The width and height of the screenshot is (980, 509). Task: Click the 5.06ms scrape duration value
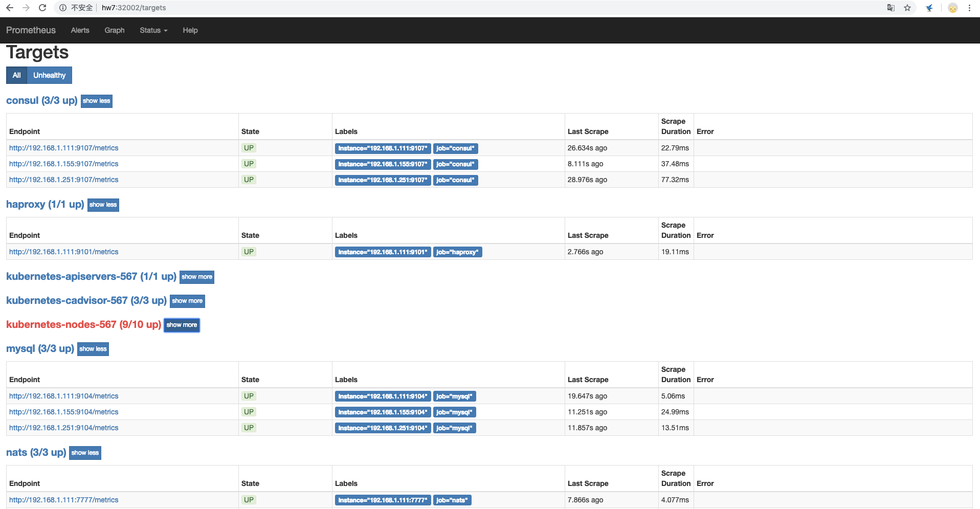(x=673, y=396)
